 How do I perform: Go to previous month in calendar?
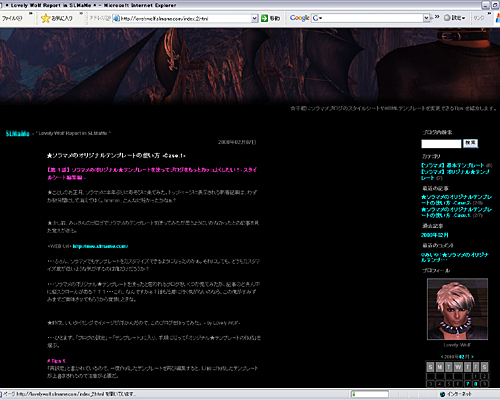442,357
